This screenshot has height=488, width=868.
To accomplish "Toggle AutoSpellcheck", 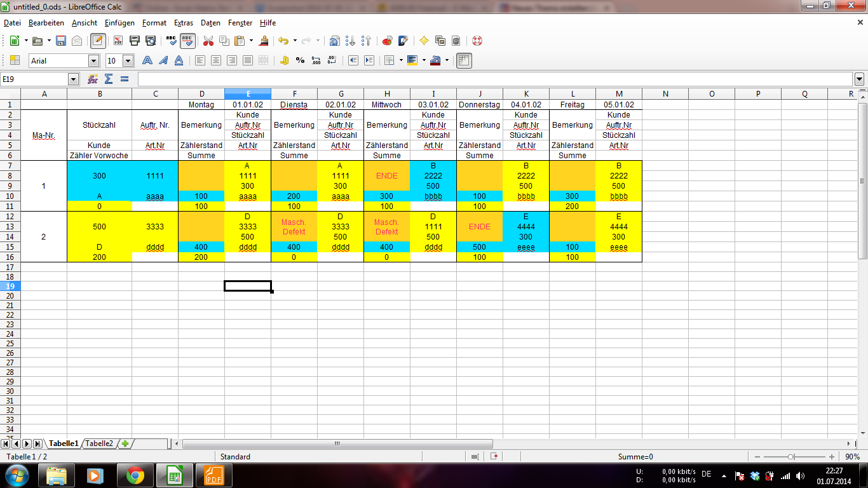I will tap(187, 41).
